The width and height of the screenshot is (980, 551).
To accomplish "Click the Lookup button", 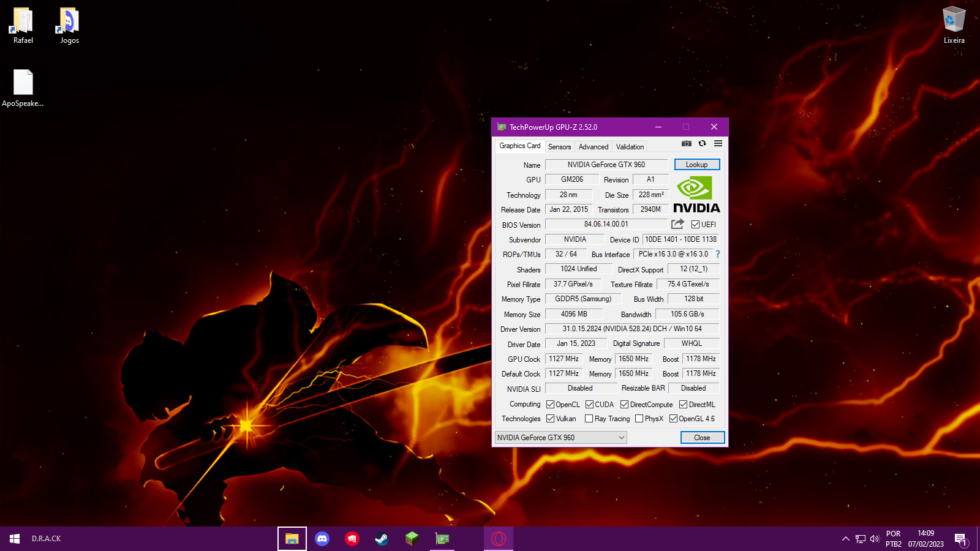I will coord(697,165).
